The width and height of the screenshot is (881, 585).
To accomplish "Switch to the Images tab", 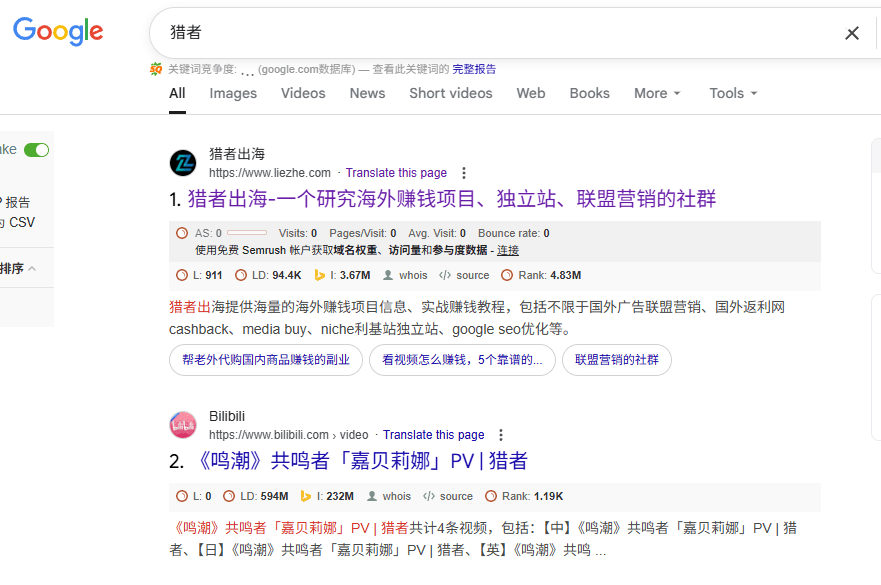I will pyautogui.click(x=233, y=93).
